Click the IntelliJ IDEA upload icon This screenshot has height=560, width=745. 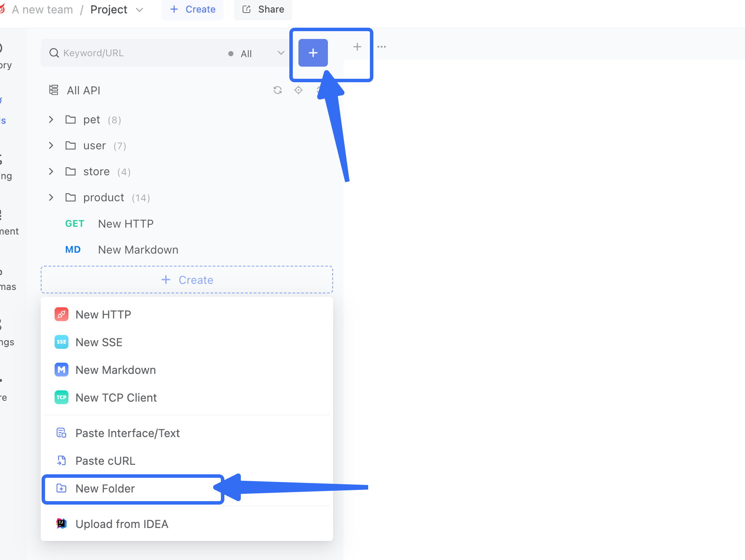click(62, 524)
